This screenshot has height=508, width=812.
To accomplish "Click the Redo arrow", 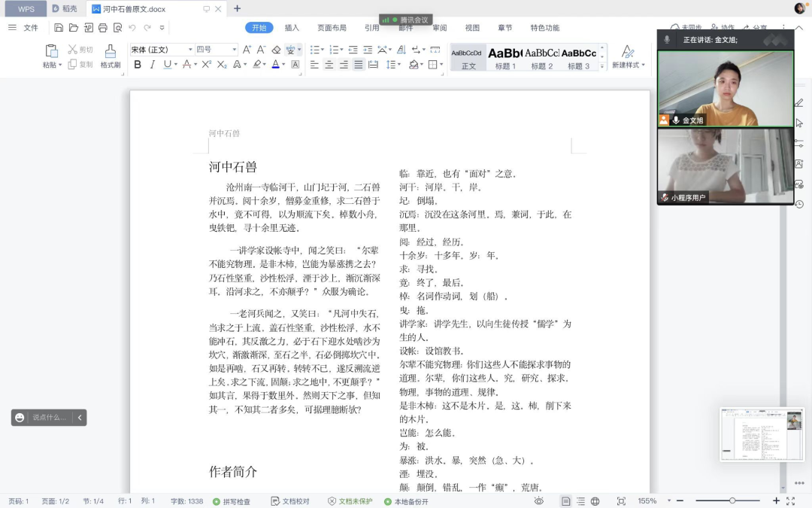I will click(x=147, y=28).
